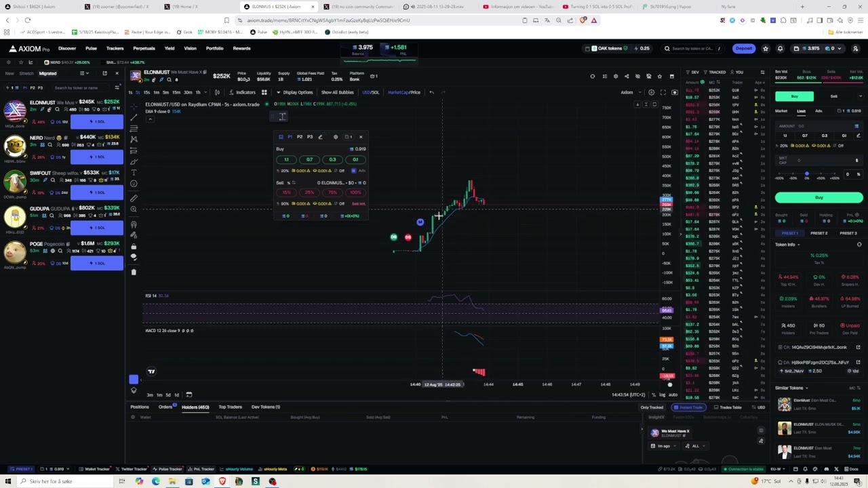Select the emoji sticker tool
Screen dimensions: 868x488
click(x=134, y=184)
